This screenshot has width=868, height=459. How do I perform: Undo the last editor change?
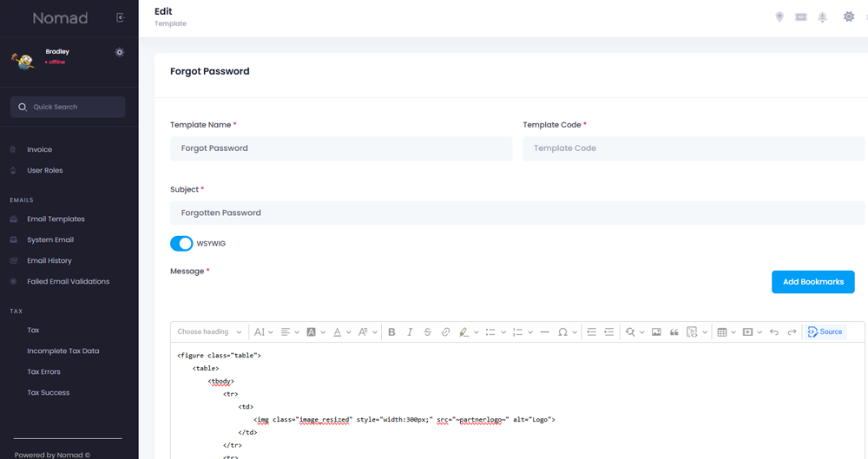coord(774,331)
